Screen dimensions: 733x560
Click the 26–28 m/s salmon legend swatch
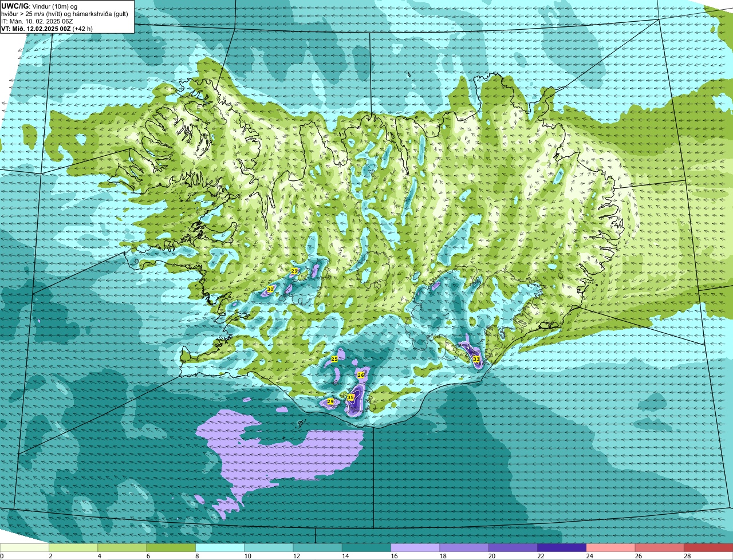660,548
